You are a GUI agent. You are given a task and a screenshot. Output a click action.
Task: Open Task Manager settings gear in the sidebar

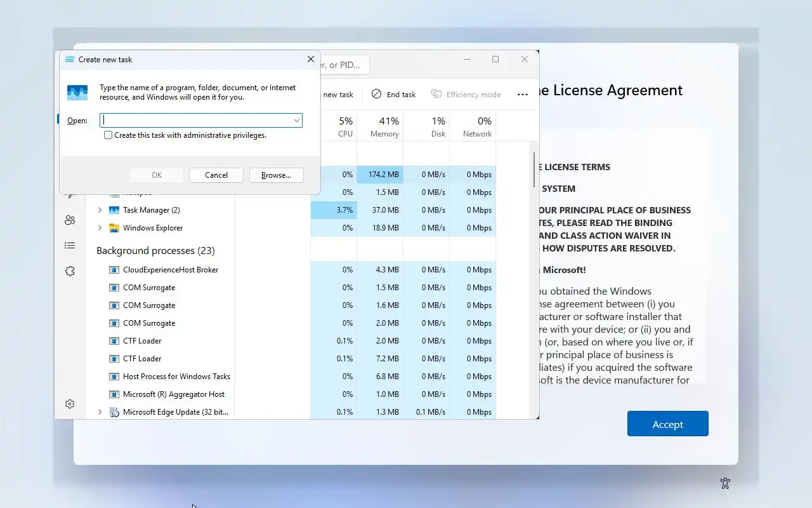click(70, 404)
